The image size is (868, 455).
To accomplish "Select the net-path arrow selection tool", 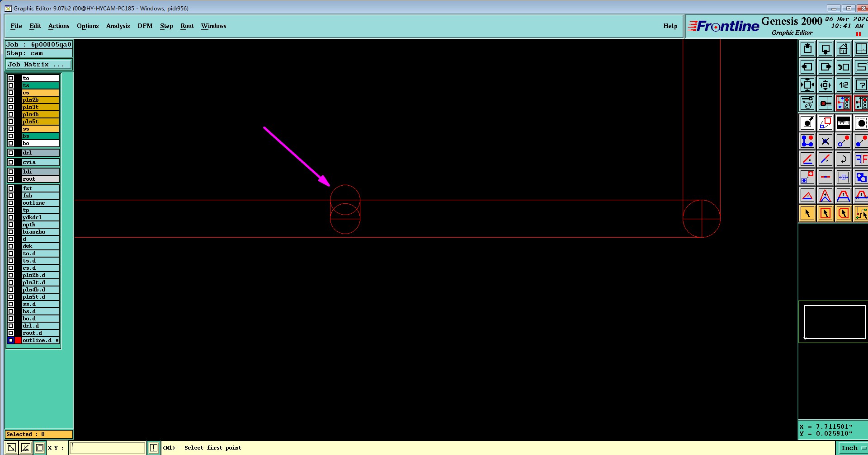I will coord(861,213).
